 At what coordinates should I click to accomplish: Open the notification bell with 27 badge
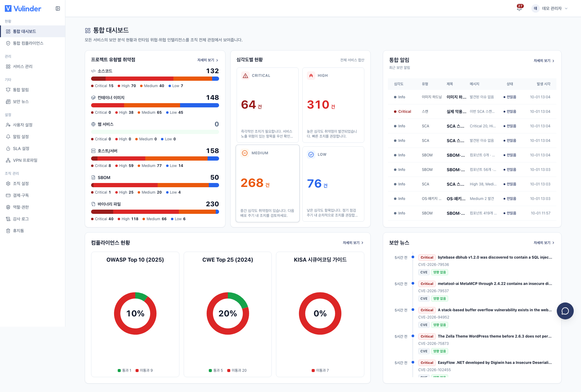(x=519, y=8)
